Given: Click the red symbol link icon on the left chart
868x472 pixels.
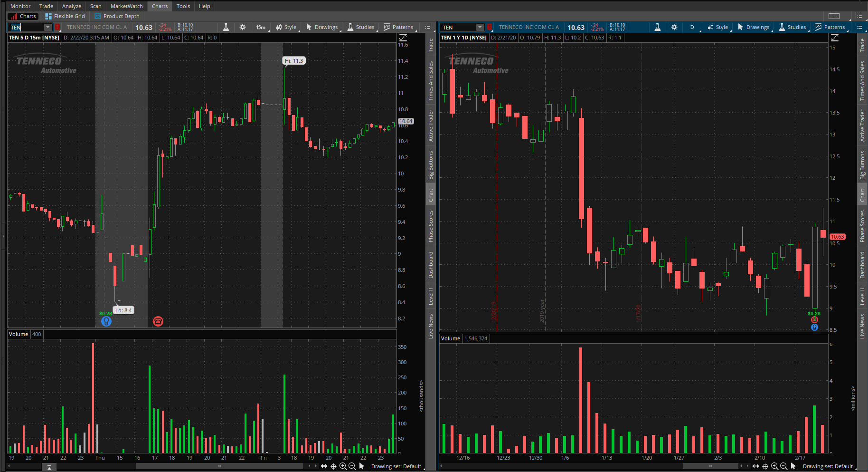Looking at the screenshot, I should click(57, 27).
